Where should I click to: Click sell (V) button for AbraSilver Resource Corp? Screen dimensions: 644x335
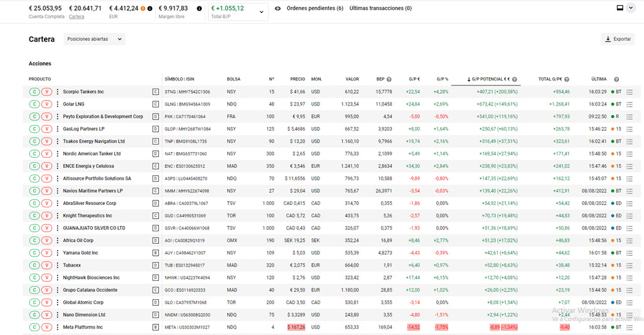(x=47, y=203)
